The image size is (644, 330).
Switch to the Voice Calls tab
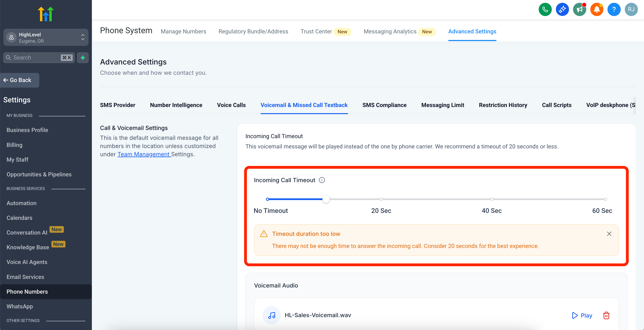(x=231, y=105)
